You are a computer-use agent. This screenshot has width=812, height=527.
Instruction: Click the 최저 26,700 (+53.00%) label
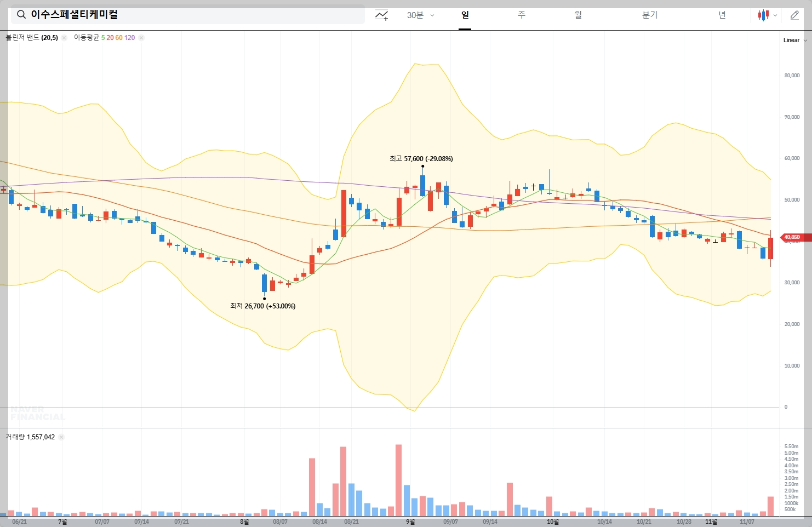tap(263, 306)
